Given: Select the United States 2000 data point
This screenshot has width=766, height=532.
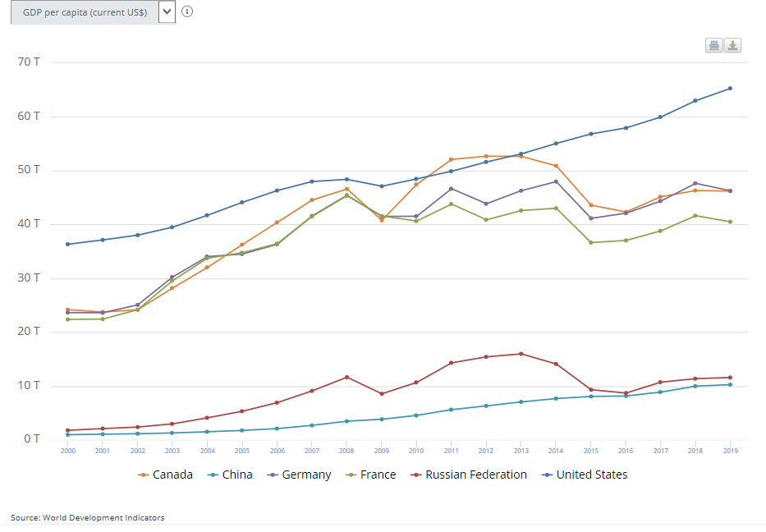Looking at the screenshot, I should pyautogui.click(x=67, y=244).
